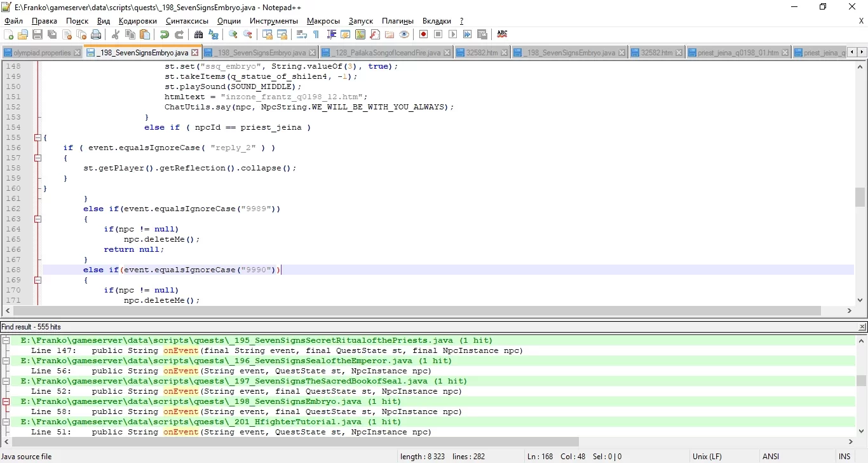868x463 pixels.
Task: Click the Zoom Out magnifier icon
Action: 248,34
